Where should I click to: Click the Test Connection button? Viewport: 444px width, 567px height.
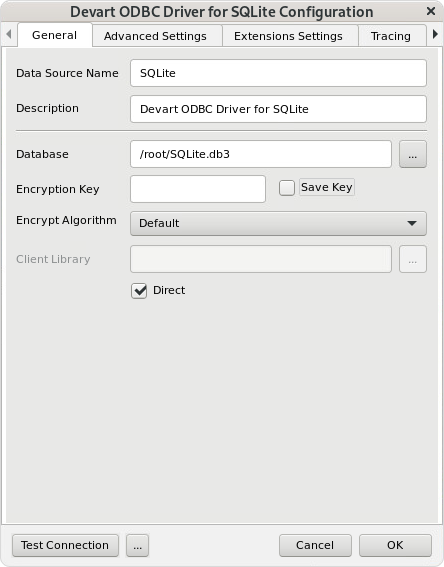tap(65, 545)
